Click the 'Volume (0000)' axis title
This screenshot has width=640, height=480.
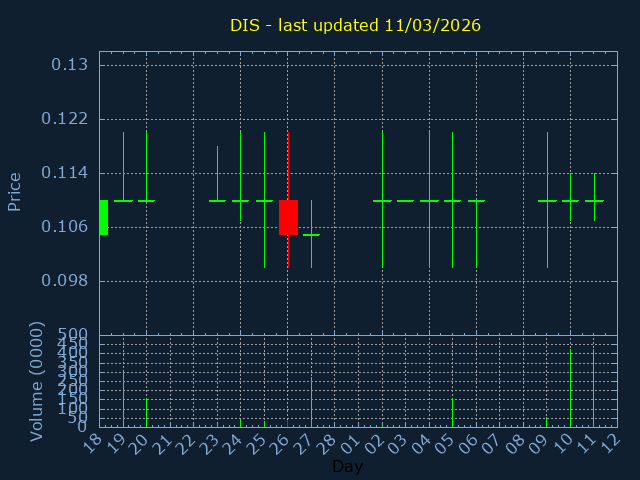click(x=36, y=382)
